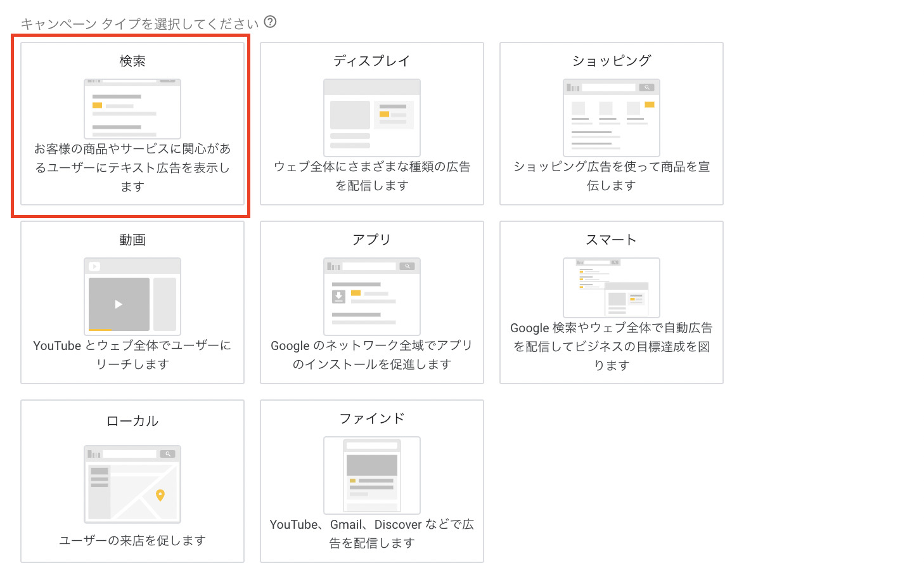This screenshot has width=924, height=582.
Task: Choose the ファインド campaign type heading
Action: [x=372, y=418]
